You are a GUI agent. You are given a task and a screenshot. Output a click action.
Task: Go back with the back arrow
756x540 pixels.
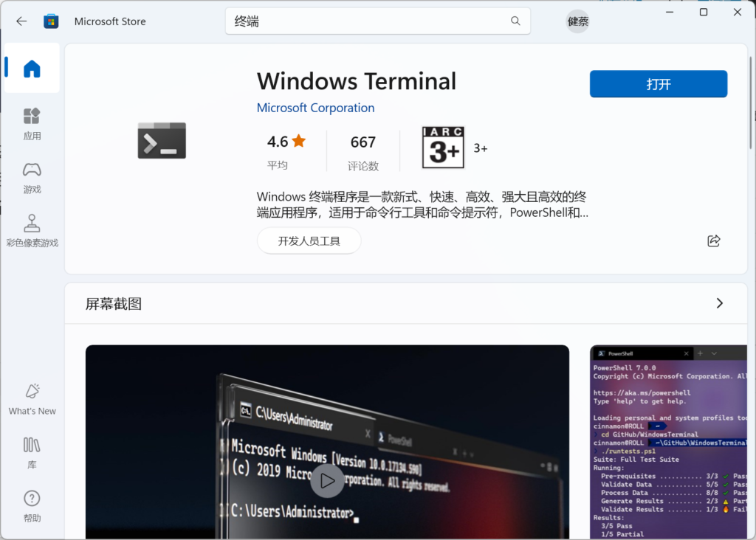pyautogui.click(x=21, y=21)
